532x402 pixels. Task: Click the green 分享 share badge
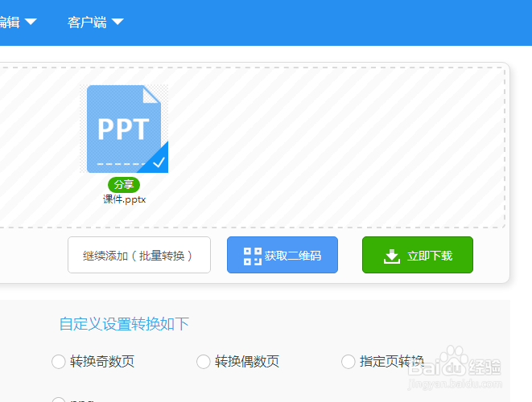pos(124,185)
